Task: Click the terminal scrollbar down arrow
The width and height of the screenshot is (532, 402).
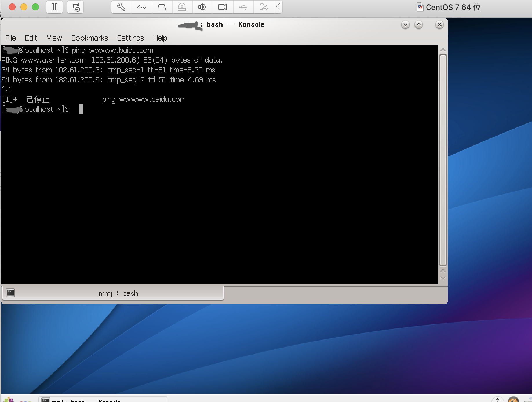Action: pyautogui.click(x=443, y=278)
